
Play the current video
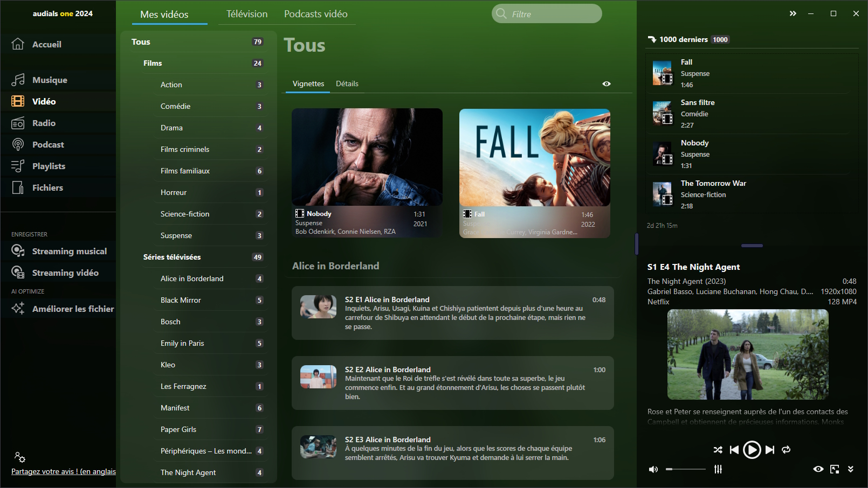coord(752,450)
